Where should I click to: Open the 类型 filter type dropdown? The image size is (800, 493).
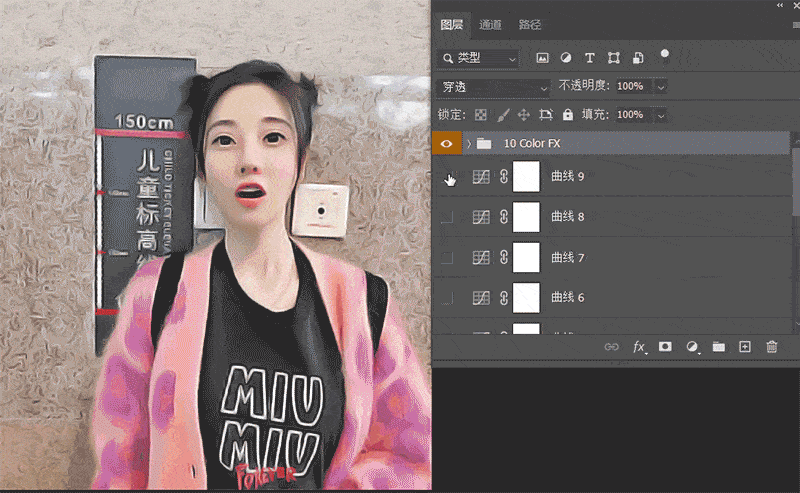479,58
